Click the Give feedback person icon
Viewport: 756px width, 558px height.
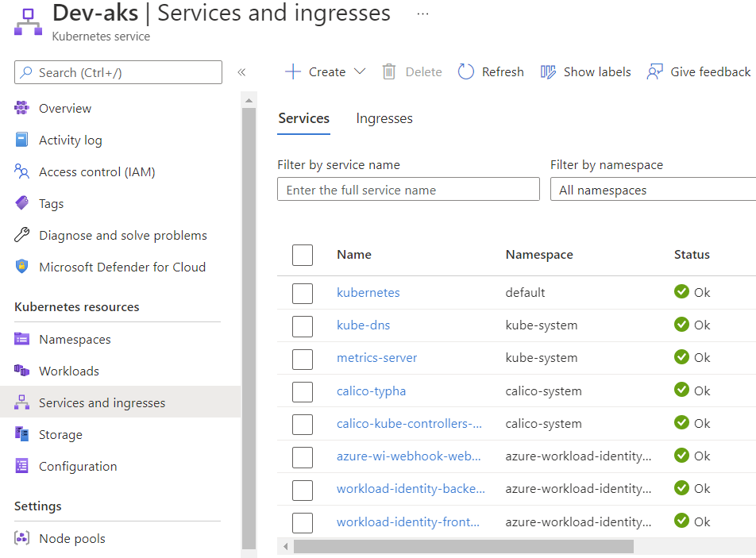(654, 71)
